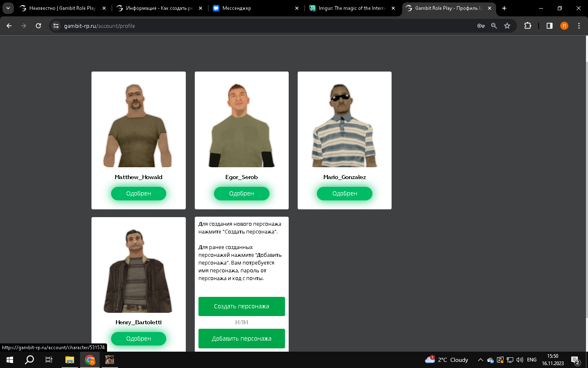588x368 pixels.
Task: Open the password key icon in address bar
Action: pyautogui.click(x=481, y=26)
